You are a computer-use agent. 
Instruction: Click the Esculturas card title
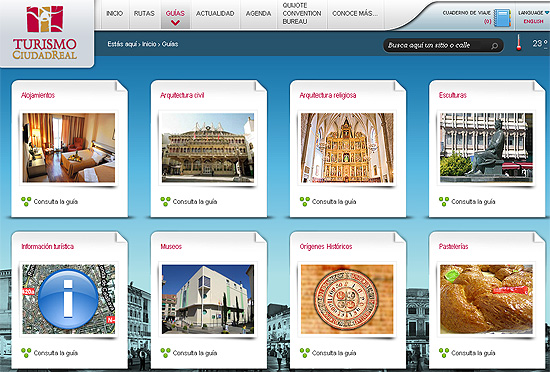pyautogui.click(x=453, y=95)
